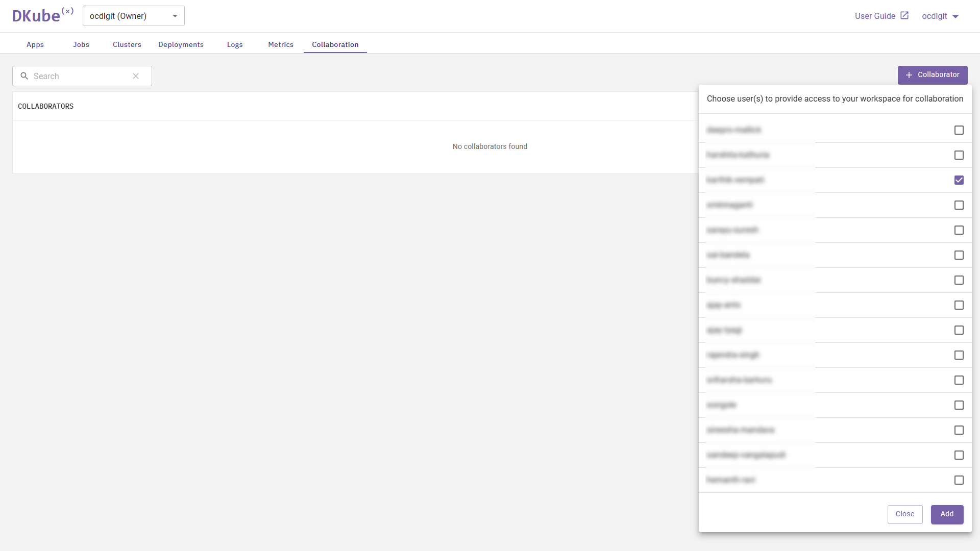980x551 pixels.
Task: Open the ocdlgit (Owner) workspace dropdown
Action: 133,16
